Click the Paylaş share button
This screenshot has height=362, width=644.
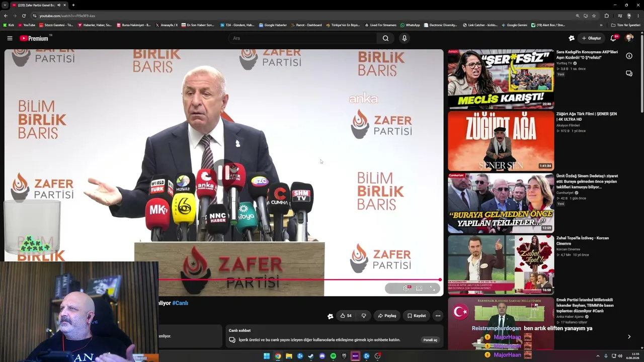point(387,316)
